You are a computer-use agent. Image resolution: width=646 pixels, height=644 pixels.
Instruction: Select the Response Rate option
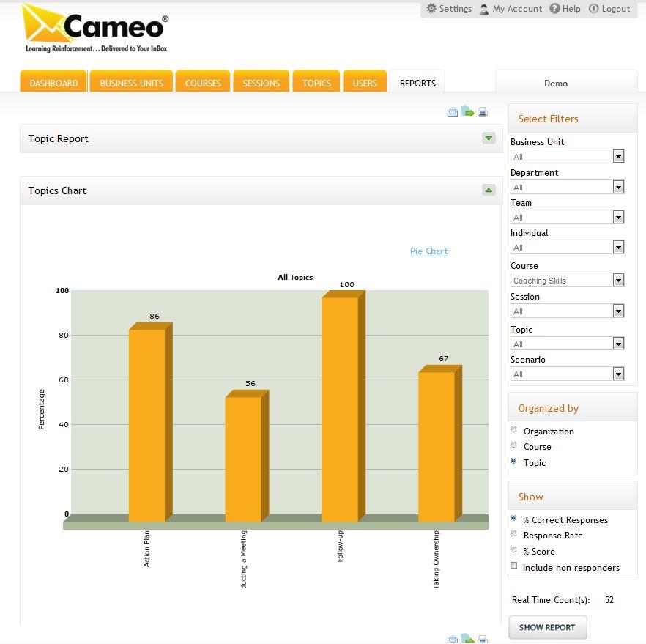513,535
